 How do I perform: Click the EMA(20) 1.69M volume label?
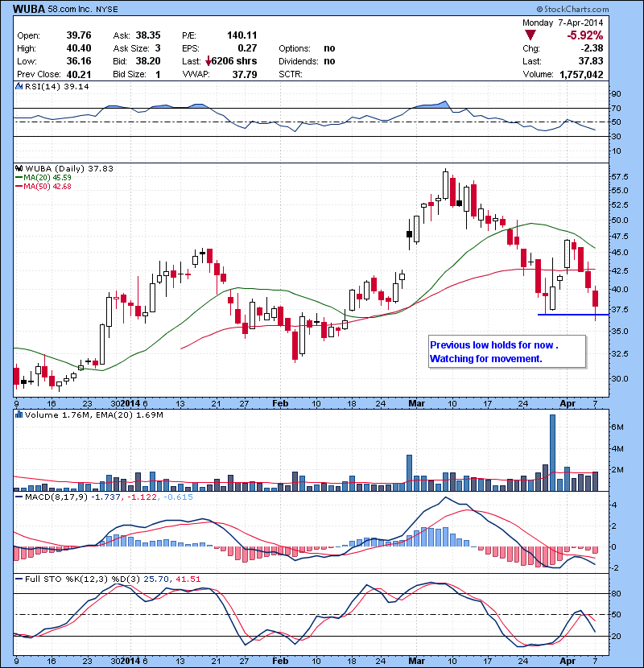(129, 414)
